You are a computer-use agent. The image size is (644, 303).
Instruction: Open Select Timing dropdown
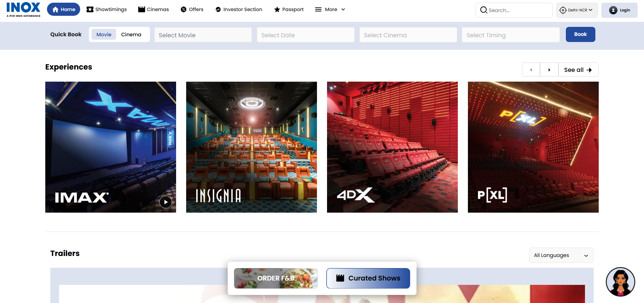[511, 35]
